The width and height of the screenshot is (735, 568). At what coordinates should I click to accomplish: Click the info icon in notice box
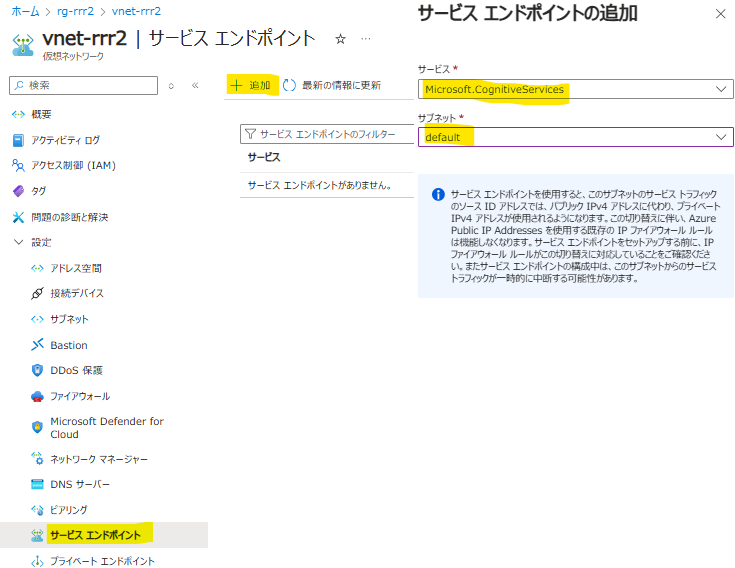point(438,194)
